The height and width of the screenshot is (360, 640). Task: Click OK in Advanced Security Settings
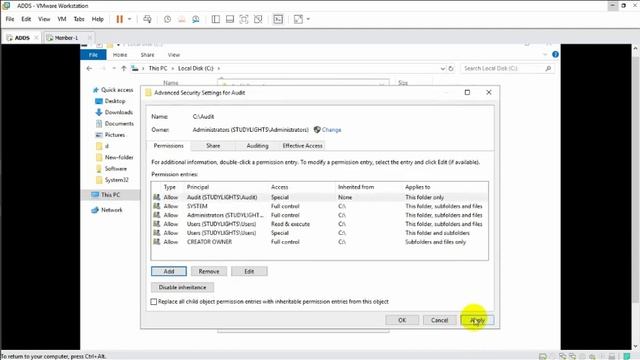coord(402,320)
